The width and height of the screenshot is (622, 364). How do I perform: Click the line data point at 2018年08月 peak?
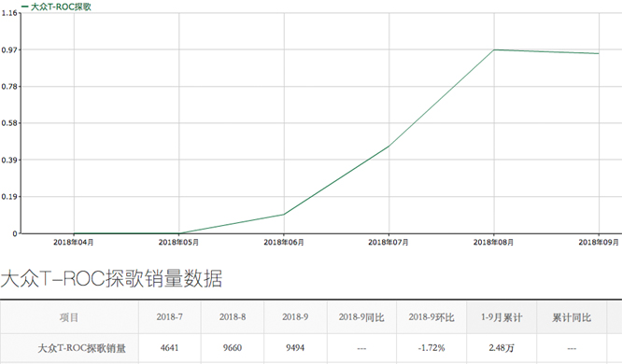click(494, 50)
